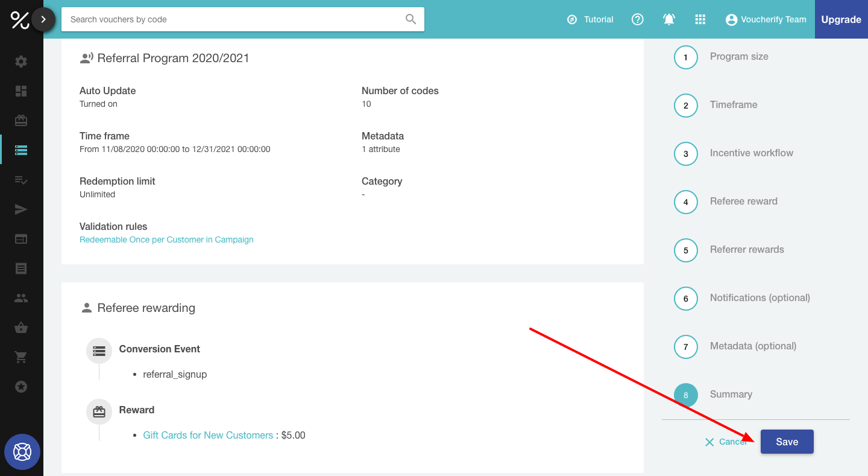This screenshot has height=476, width=868.
Task: Open the Loyalty star icon in sidebar
Action: point(21,386)
